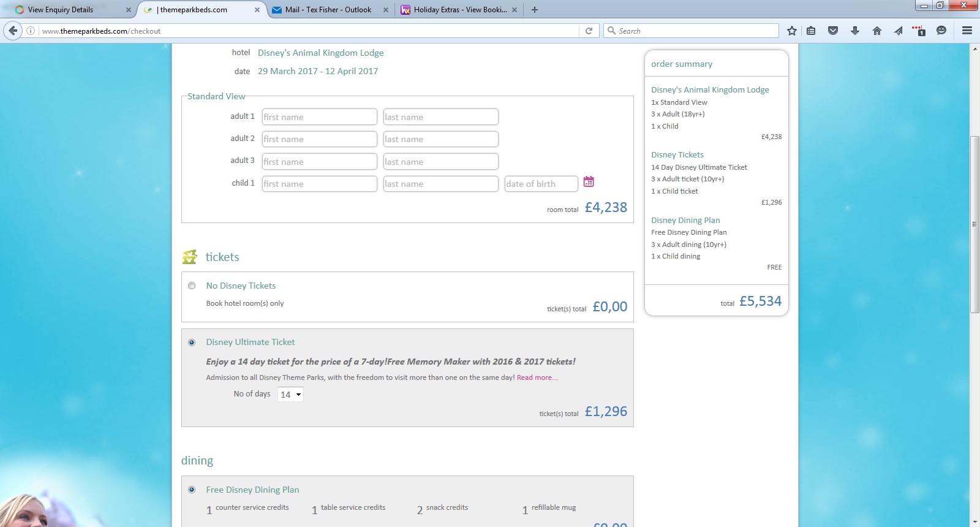
Task: Switch to the Mail - Tex Fisher - Outlook tab
Action: 329,10
